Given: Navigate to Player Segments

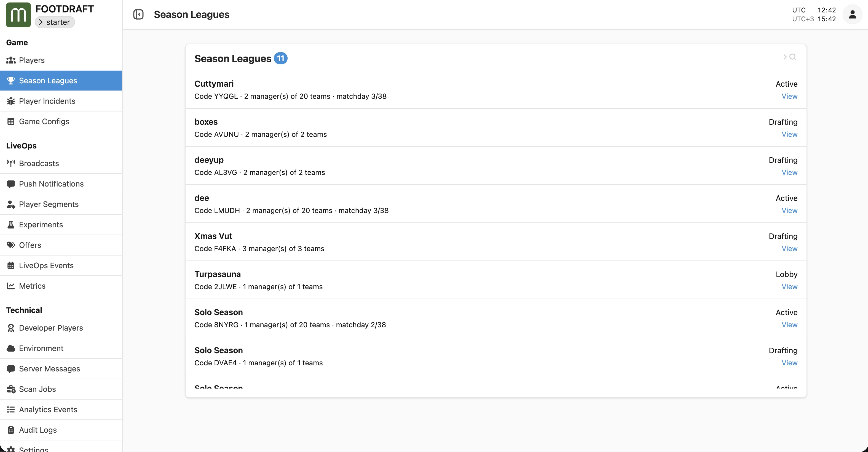Looking at the screenshot, I should (x=61, y=204).
